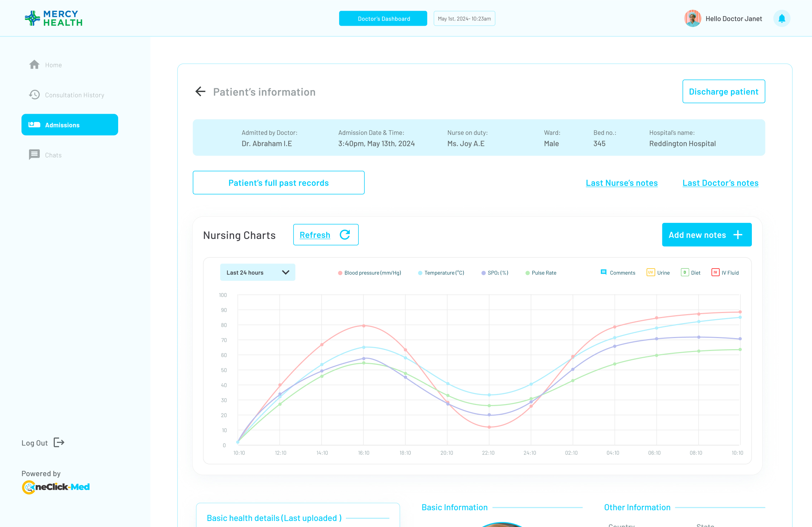Screen dimensions: 812x527
Task: Click the Chats speech bubble icon
Action: coord(34,155)
